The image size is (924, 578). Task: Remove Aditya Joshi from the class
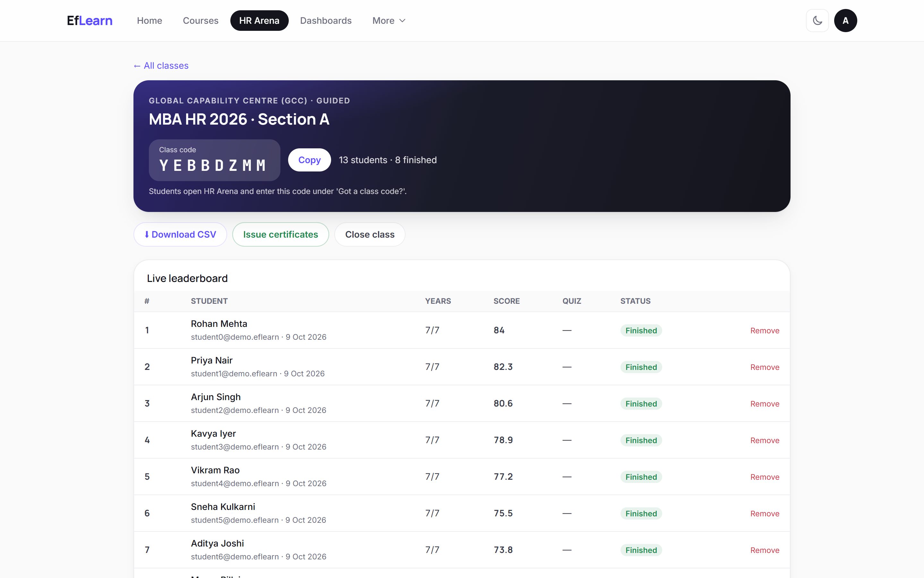[765, 550]
